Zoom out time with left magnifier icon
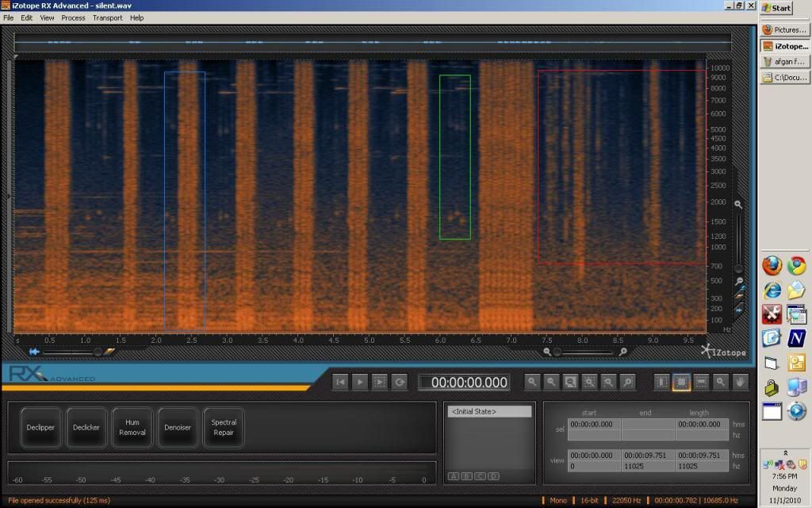 click(547, 352)
